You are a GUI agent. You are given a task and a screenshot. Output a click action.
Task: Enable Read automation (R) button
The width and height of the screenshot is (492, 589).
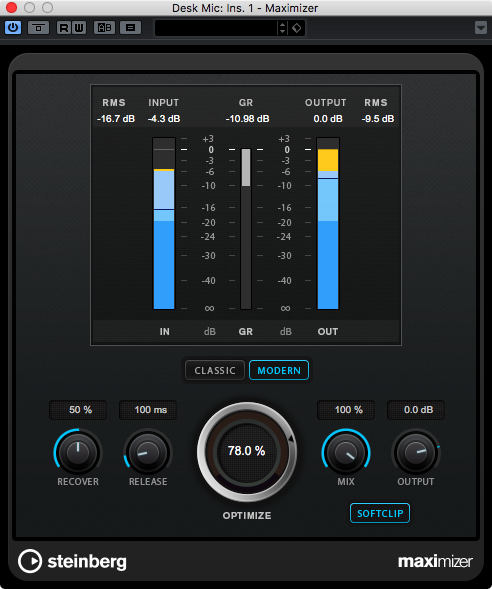[x=64, y=28]
